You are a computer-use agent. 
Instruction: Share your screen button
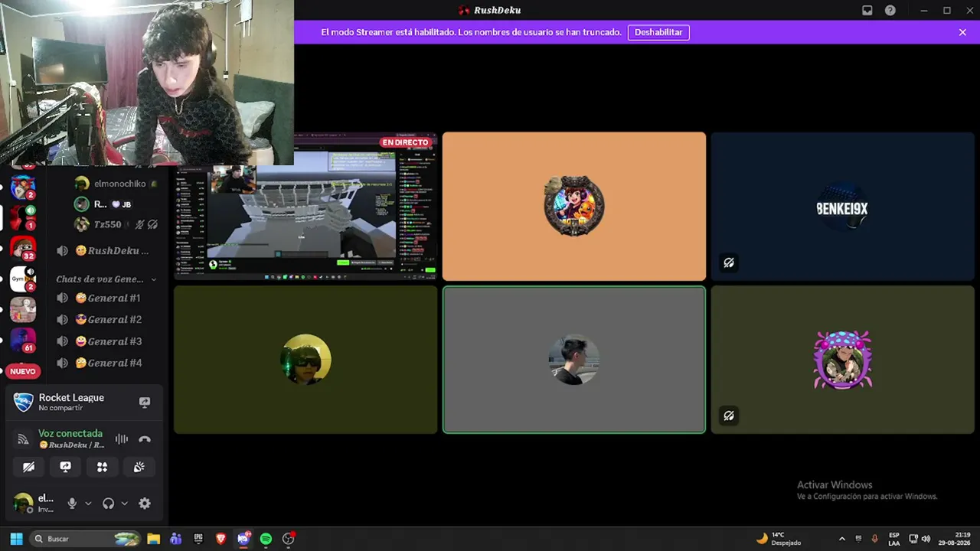pyautogui.click(x=66, y=467)
